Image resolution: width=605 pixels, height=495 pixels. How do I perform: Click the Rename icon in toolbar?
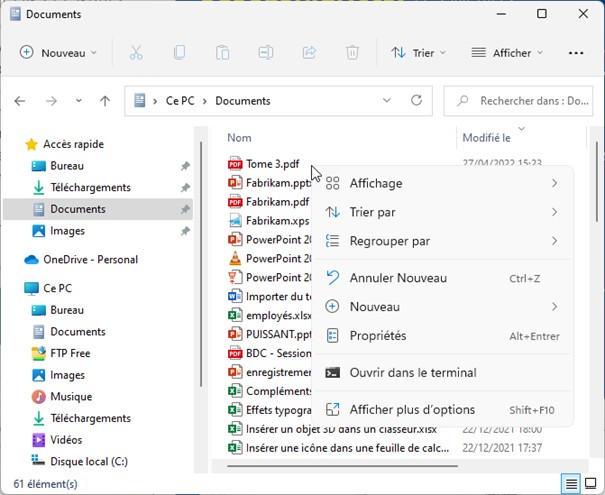pos(265,52)
